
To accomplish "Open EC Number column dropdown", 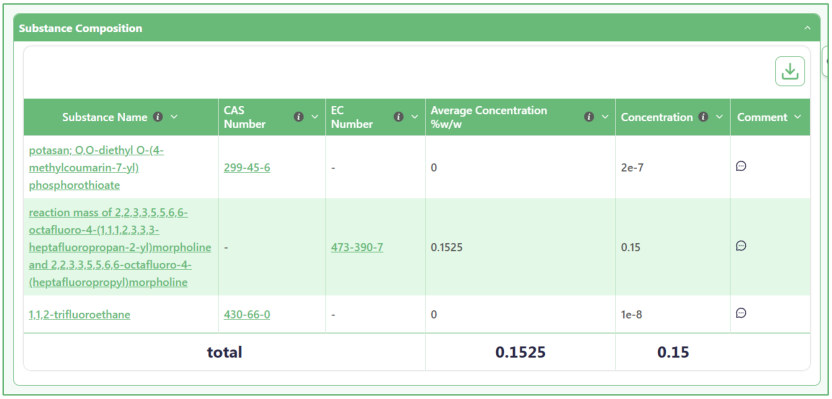I will 415,117.
